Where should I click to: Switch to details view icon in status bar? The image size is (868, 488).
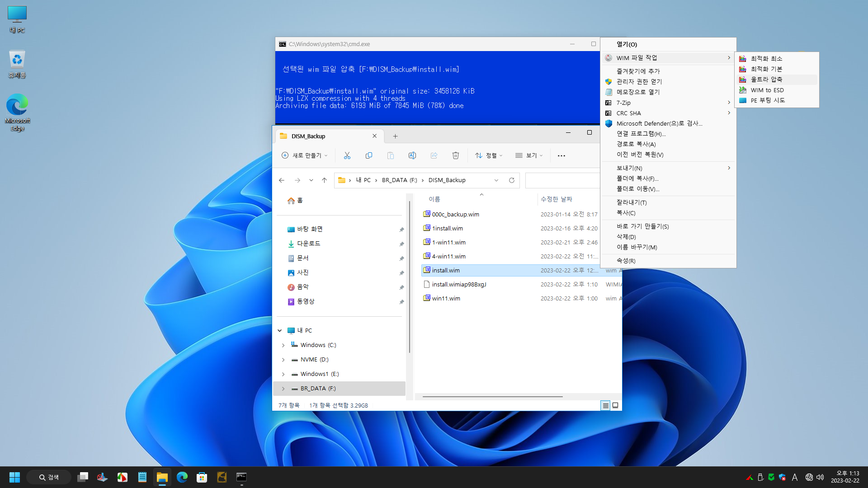[605, 405]
